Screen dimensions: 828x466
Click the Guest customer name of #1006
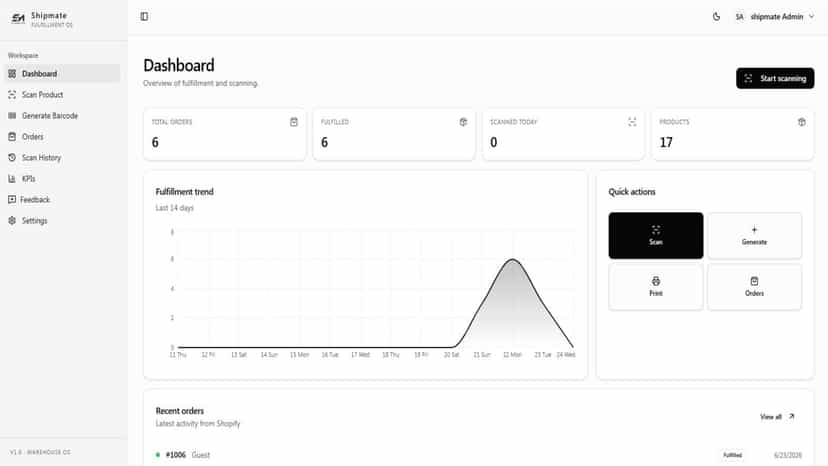coord(201,455)
